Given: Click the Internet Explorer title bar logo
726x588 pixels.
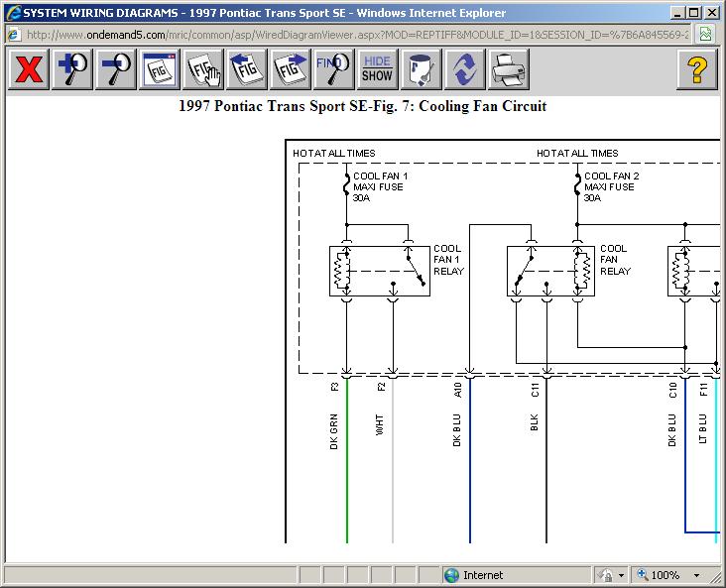Looking at the screenshot, I should pyautogui.click(x=14, y=13).
